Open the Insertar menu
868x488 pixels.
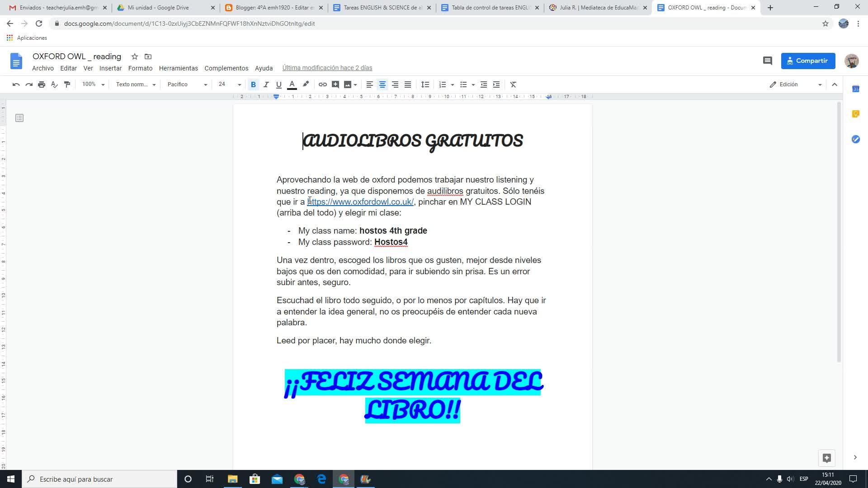point(110,68)
